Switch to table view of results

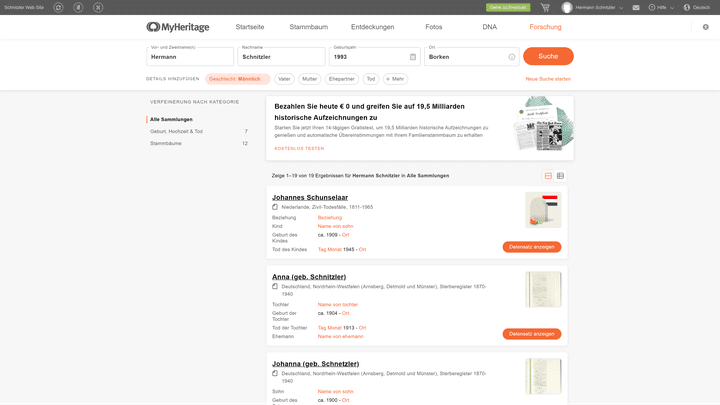[x=560, y=176]
